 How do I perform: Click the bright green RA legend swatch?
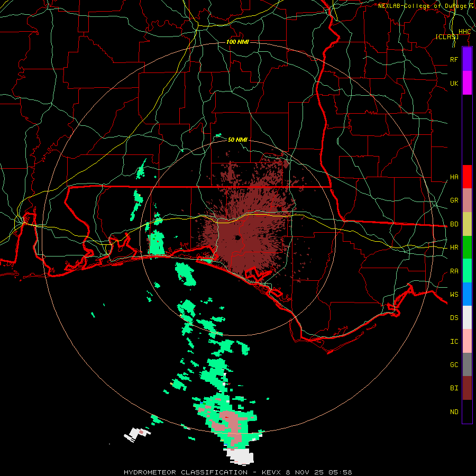(467, 271)
